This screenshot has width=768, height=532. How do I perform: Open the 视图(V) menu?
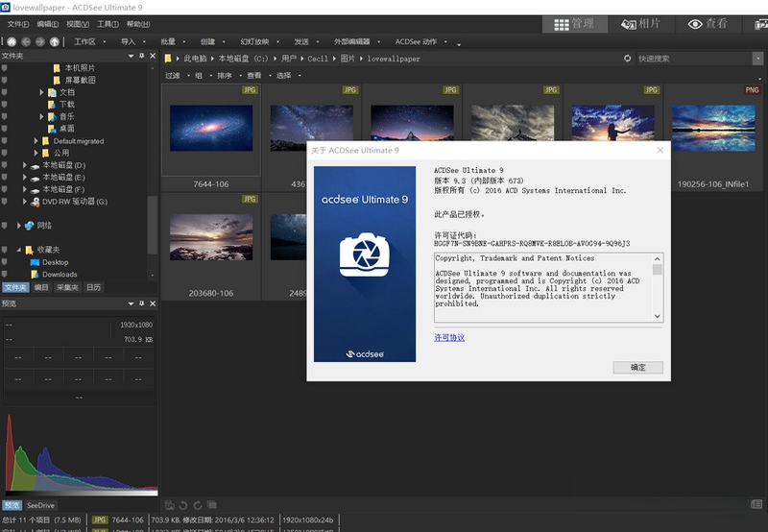78,24
